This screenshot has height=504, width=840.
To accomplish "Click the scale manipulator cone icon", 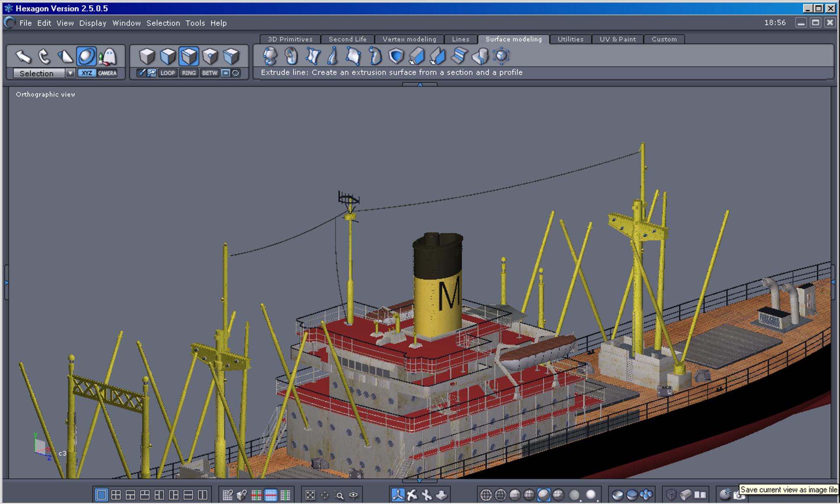I will [65, 56].
